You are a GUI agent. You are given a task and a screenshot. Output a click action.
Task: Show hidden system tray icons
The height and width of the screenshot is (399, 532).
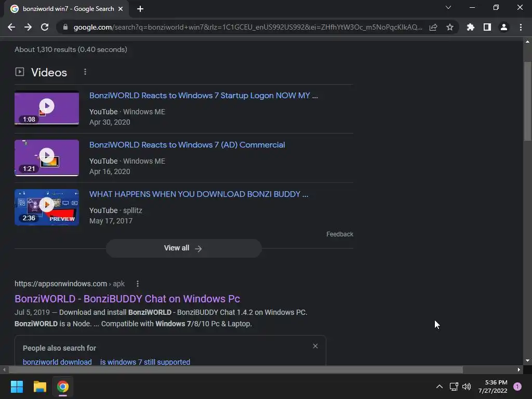click(439, 387)
